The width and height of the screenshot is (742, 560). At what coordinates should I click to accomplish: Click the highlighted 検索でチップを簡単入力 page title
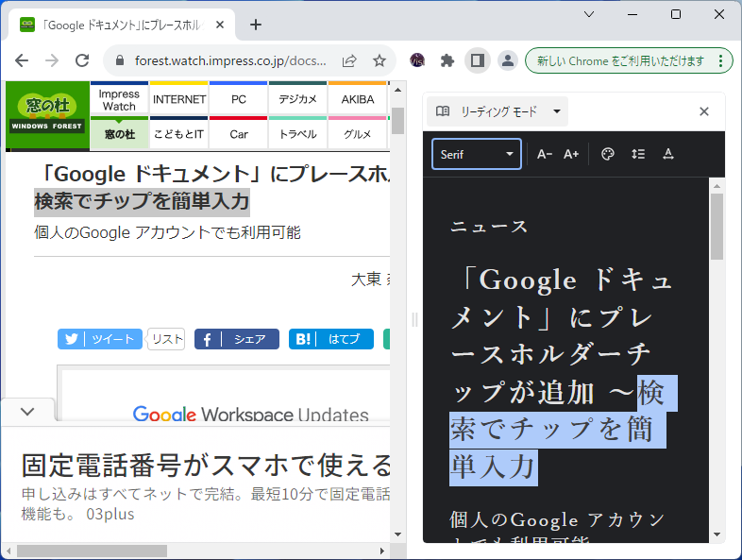pos(142,202)
